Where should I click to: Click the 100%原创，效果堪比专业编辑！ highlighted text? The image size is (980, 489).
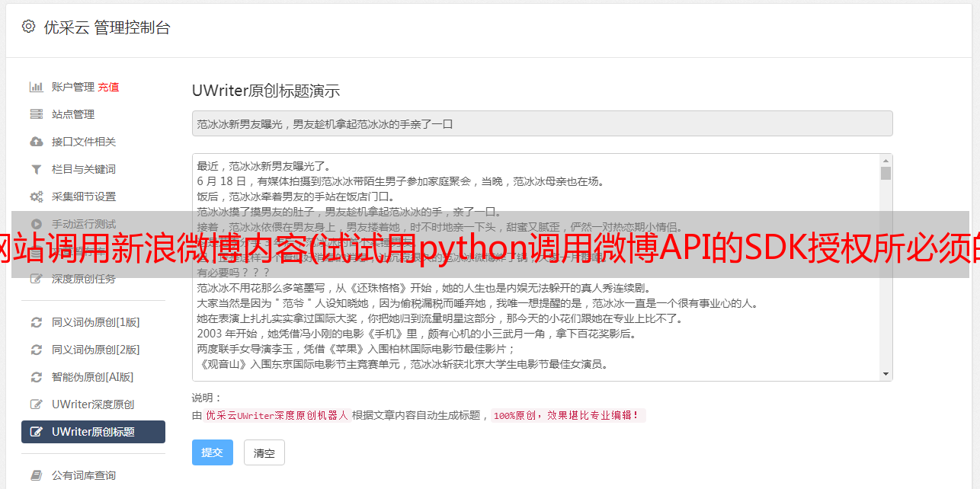point(568,416)
